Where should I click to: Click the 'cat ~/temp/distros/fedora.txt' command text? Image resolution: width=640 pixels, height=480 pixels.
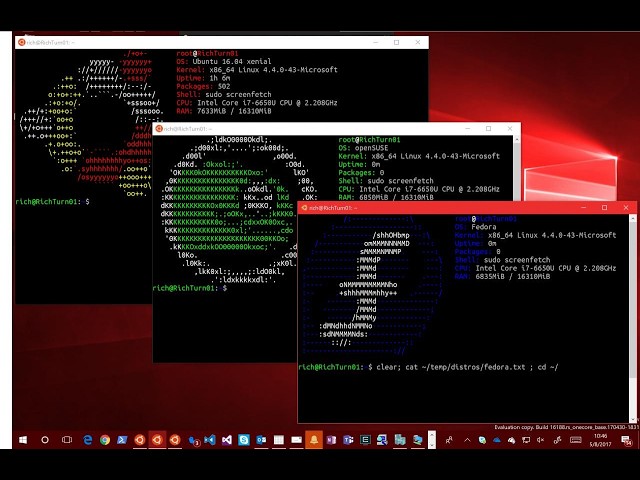[465, 367]
